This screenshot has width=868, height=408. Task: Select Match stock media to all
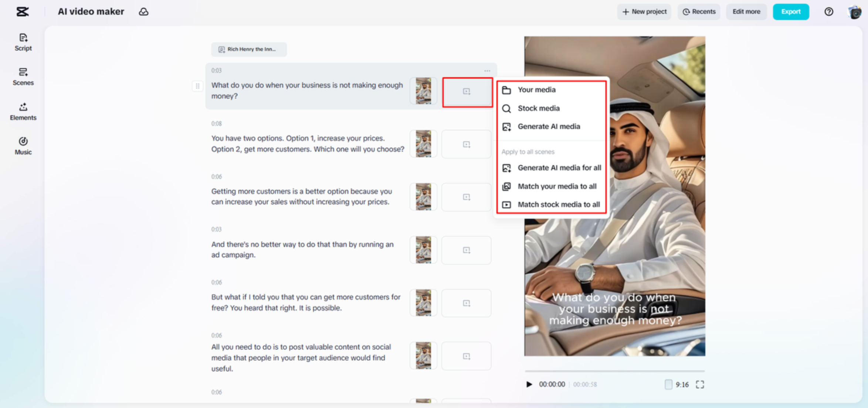pos(558,204)
